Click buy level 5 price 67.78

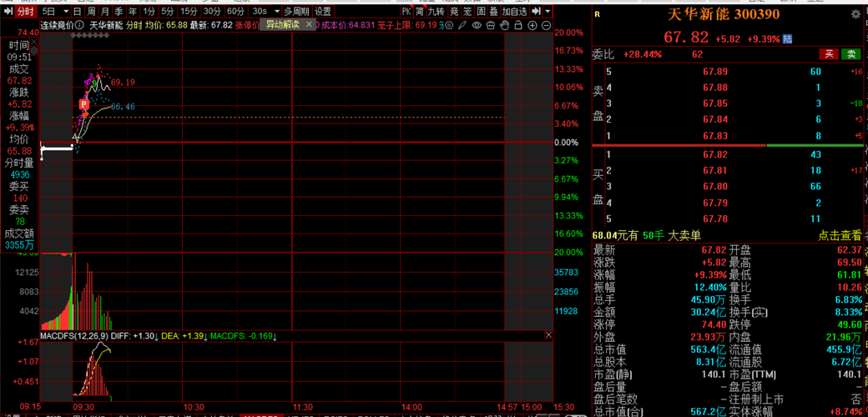pyautogui.click(x=714, y=219)
